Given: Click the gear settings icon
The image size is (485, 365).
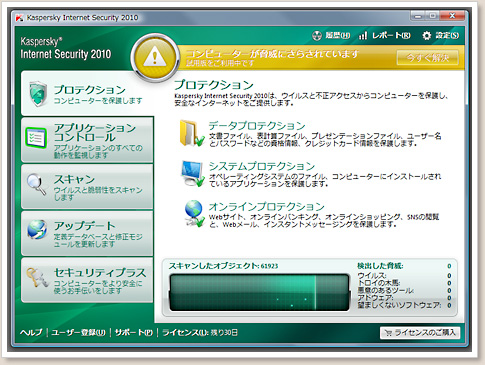Looking at the screenshot, I should pyautogui.click(x=426, y=36).
